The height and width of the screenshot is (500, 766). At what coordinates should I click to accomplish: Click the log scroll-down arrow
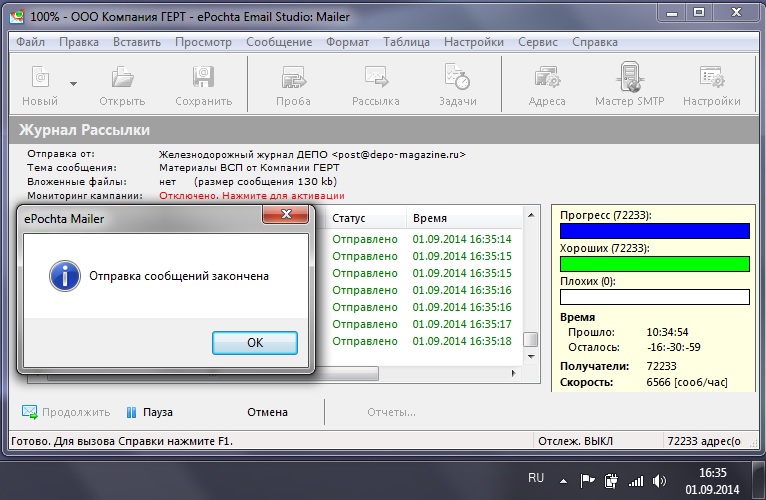coord(531,357)
